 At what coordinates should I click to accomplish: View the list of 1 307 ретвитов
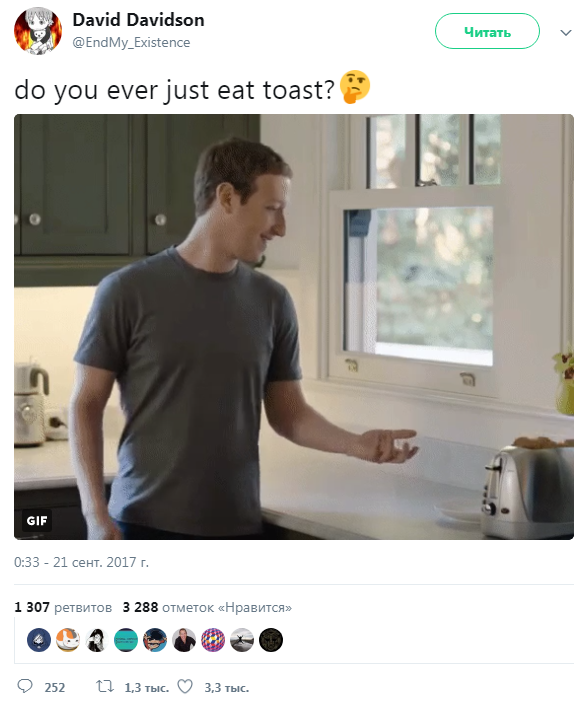63,608
